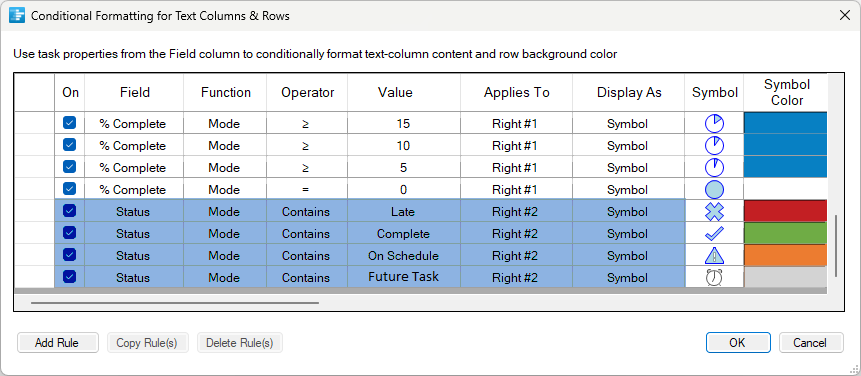
Task: Click the Value cell showing 0
Action: (404, 189)
